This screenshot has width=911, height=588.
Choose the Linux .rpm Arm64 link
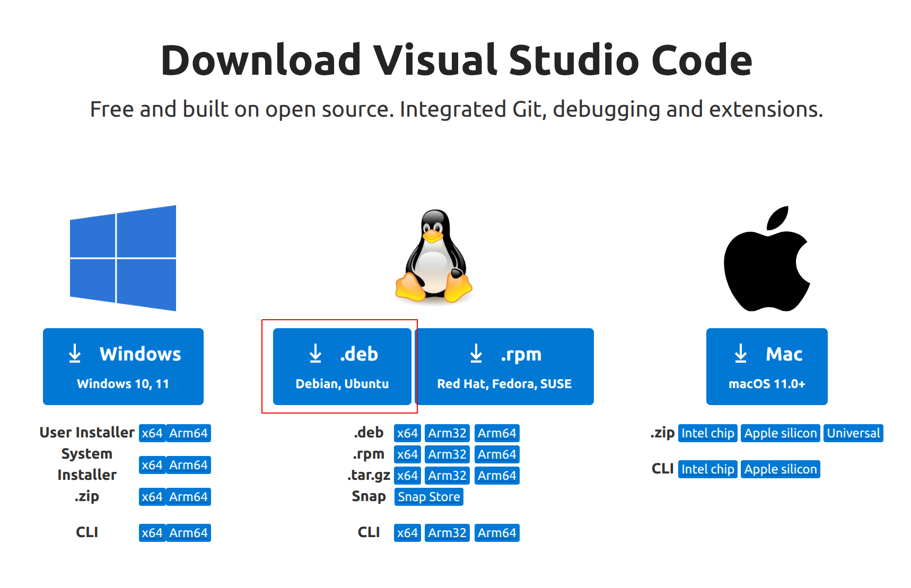496,454
